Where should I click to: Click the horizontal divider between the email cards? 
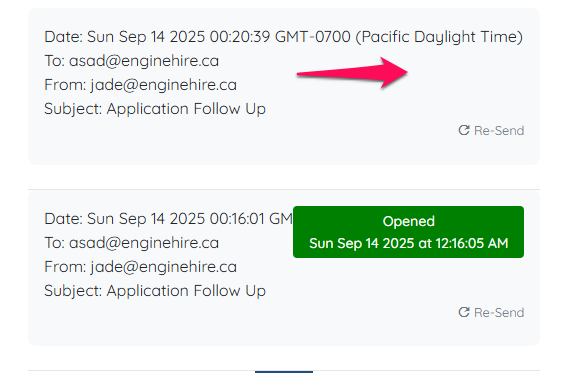tap(284, 189)
